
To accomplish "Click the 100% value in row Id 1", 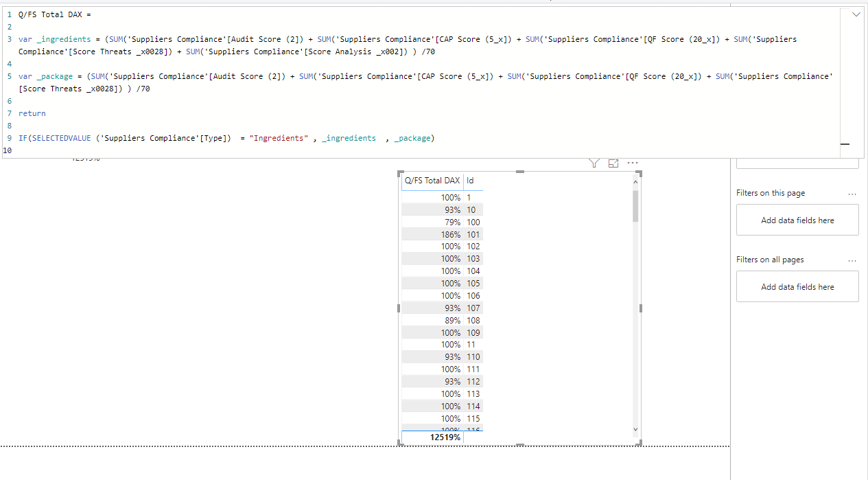I will [x=451, y=197].
